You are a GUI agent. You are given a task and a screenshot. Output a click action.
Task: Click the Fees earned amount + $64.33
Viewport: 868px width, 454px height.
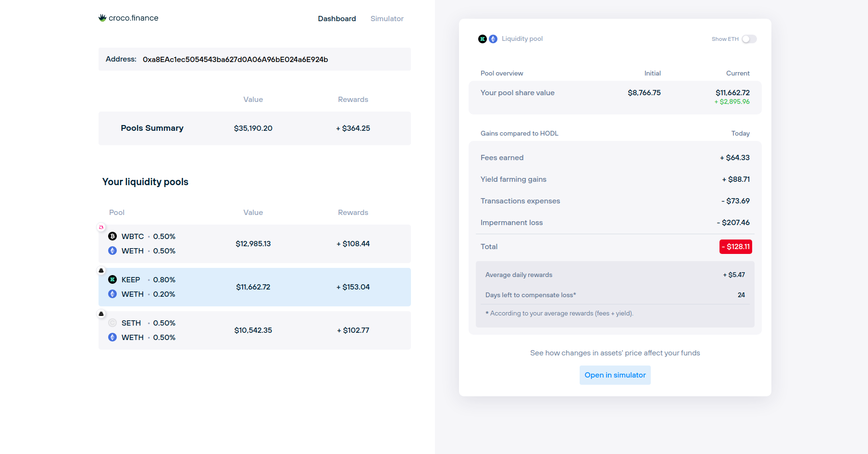tap(735, 158)
